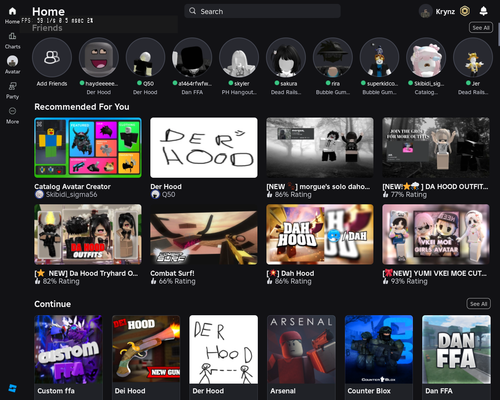The height and width of the screenshot is (400, 500).
Task: Open YUMI VKEI MOE CUT game thumbnail
Action: click(x=436, y=234)
